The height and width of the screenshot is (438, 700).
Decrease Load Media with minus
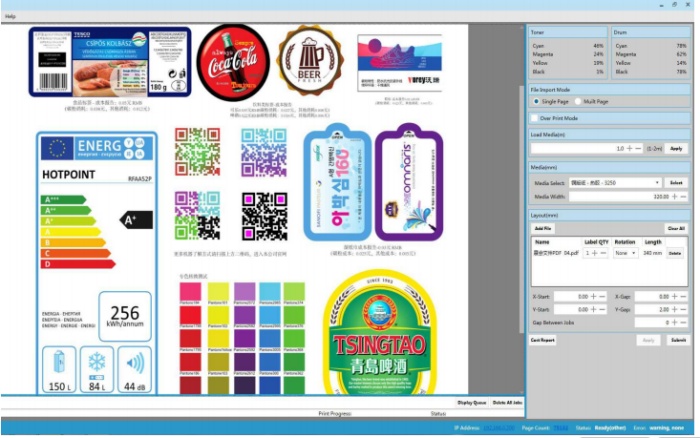pos(638,148)
